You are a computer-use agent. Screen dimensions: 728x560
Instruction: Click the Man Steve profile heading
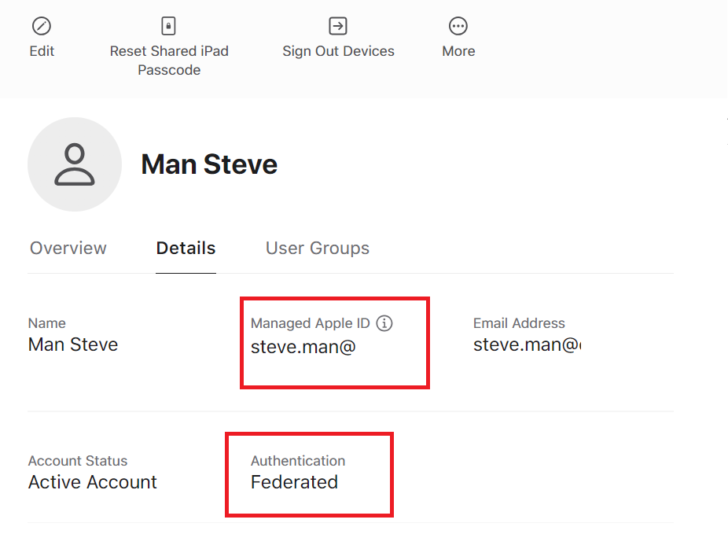coord(209,164)
